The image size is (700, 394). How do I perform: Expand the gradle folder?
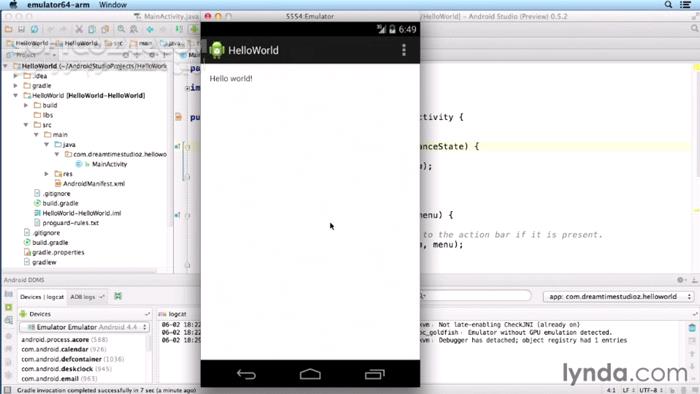[16, 86]
